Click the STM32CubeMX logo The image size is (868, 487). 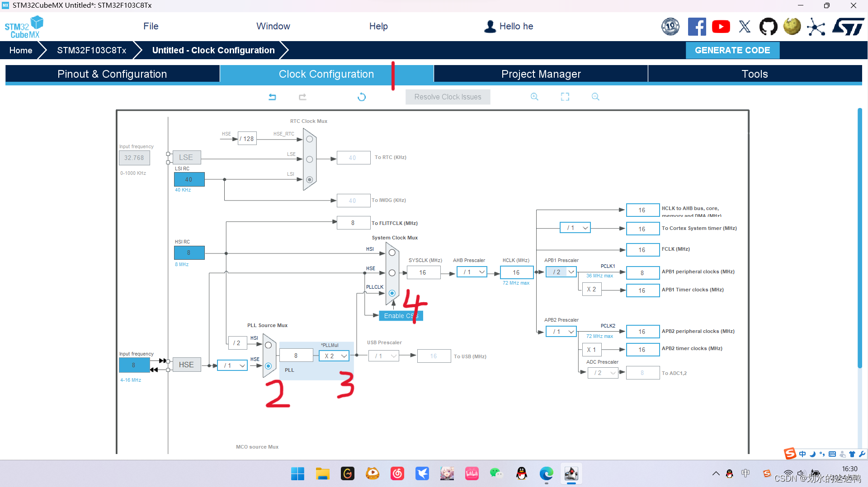[x=24, y=27]
